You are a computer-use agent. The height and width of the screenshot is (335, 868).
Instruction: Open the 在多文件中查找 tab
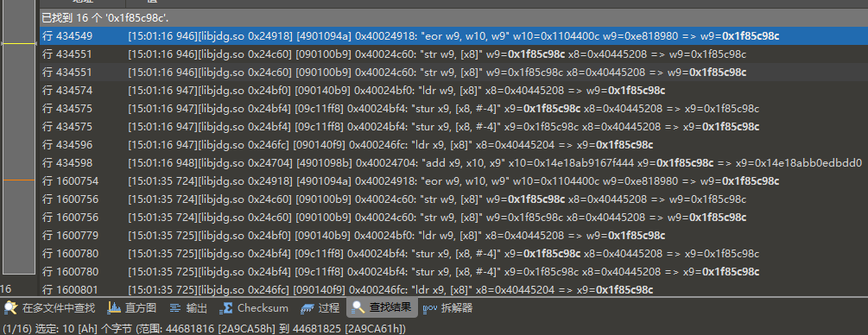[49, 308]
